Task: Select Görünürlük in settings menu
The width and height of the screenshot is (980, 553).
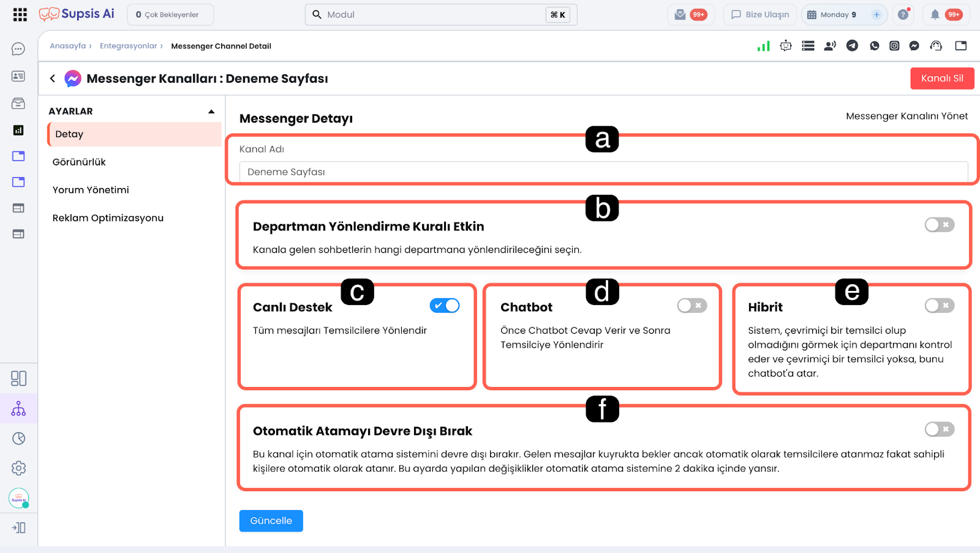Action: click(x=79, y=162)
